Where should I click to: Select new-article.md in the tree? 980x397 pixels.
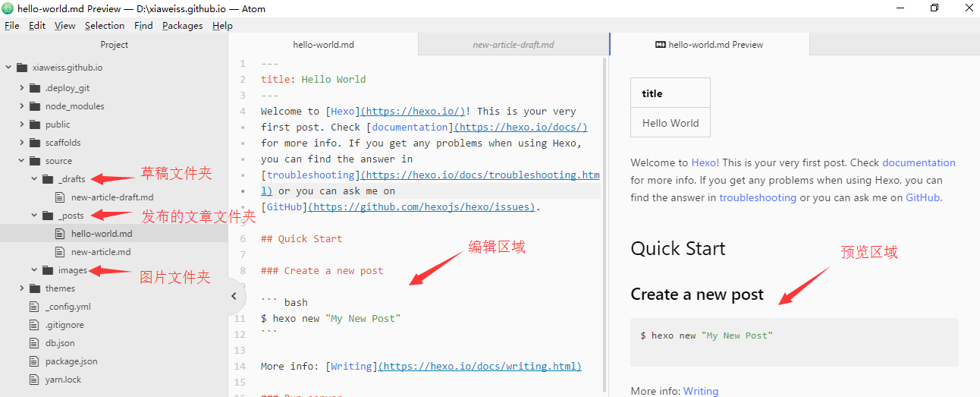point(100,252)
